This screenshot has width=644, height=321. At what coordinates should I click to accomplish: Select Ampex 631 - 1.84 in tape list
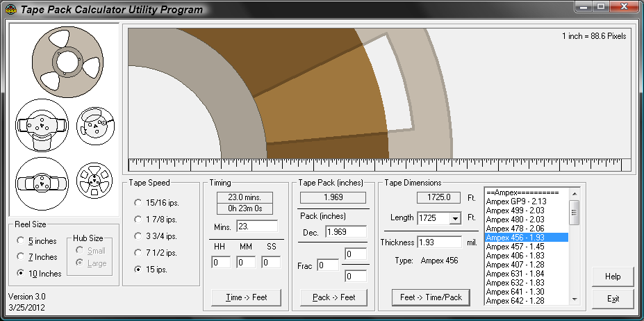pos(526,274)
